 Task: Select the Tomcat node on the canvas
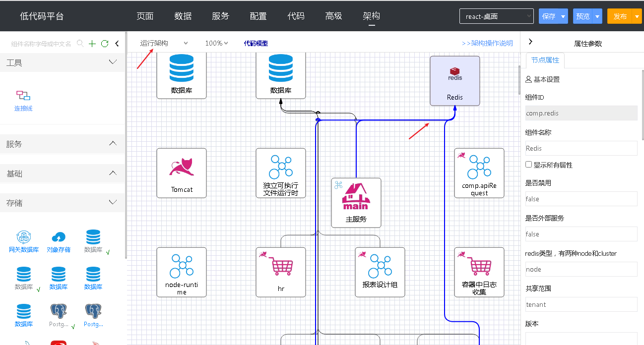(x=182, y=173)
